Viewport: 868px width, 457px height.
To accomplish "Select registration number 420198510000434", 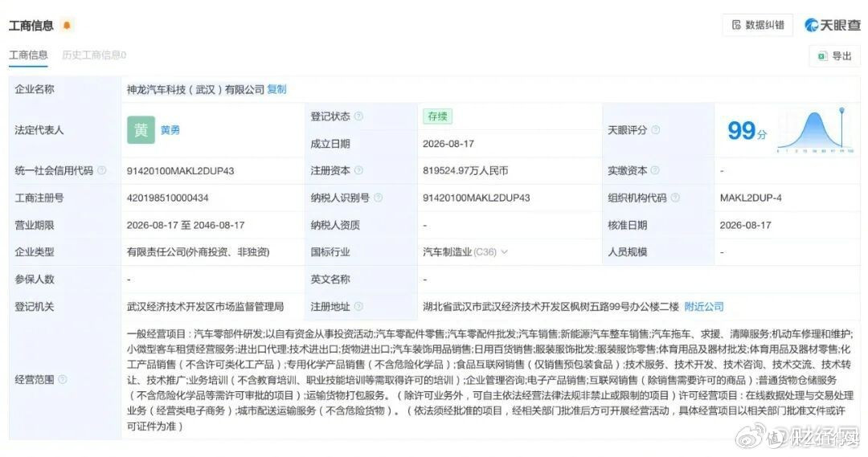I will coord(168,198).
